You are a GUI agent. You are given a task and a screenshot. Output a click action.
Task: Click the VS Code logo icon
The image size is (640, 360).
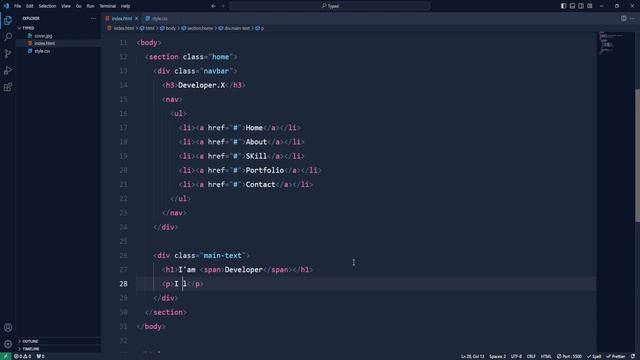6,6
